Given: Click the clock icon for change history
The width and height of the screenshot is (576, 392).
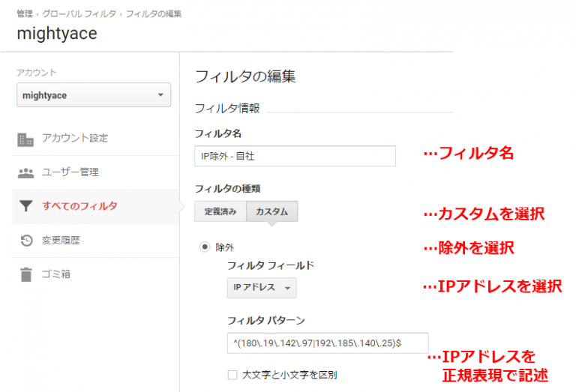Looking at the screenshot, I should tap(25, 241).
